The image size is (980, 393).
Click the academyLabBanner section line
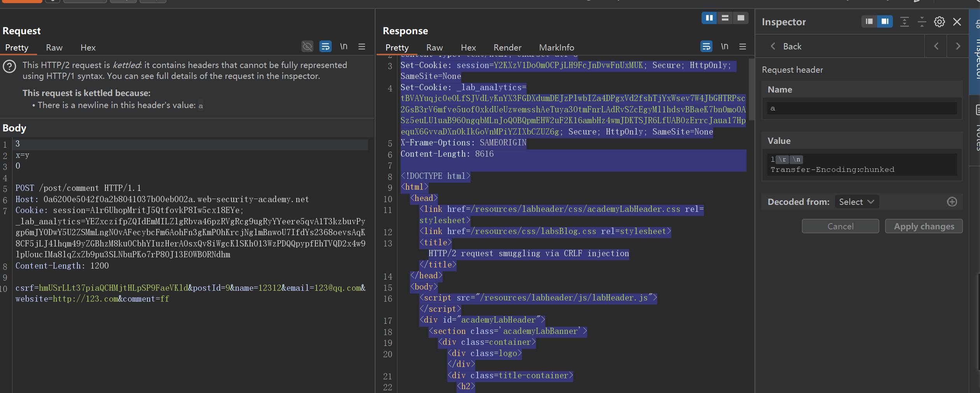[507, 331]
